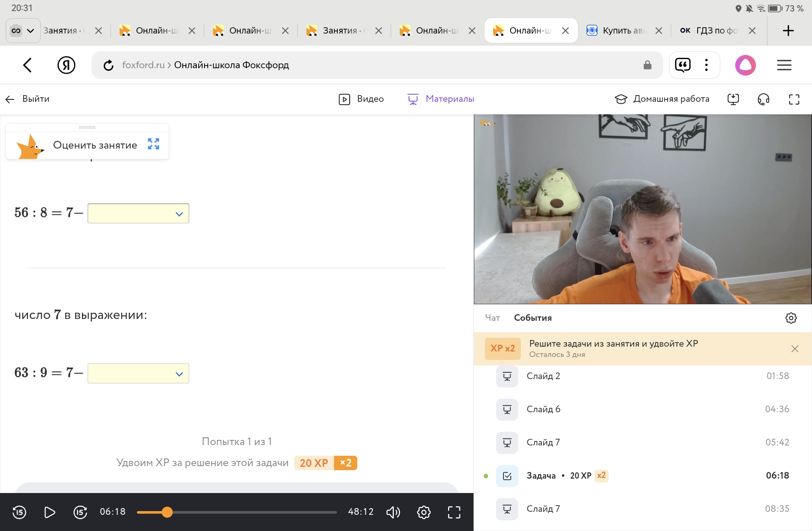Screen dimensions: 812x531
Task: Open headset support icon
Action: [x=763, y=99]
